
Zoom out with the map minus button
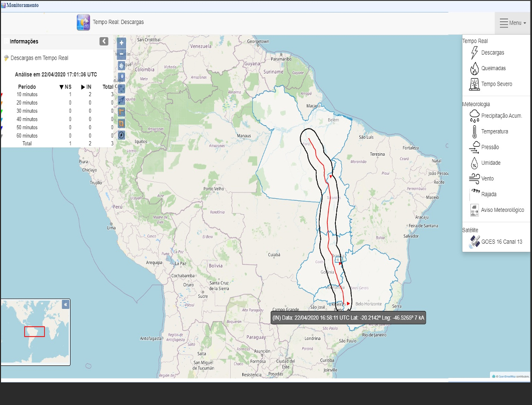point(122,54)
